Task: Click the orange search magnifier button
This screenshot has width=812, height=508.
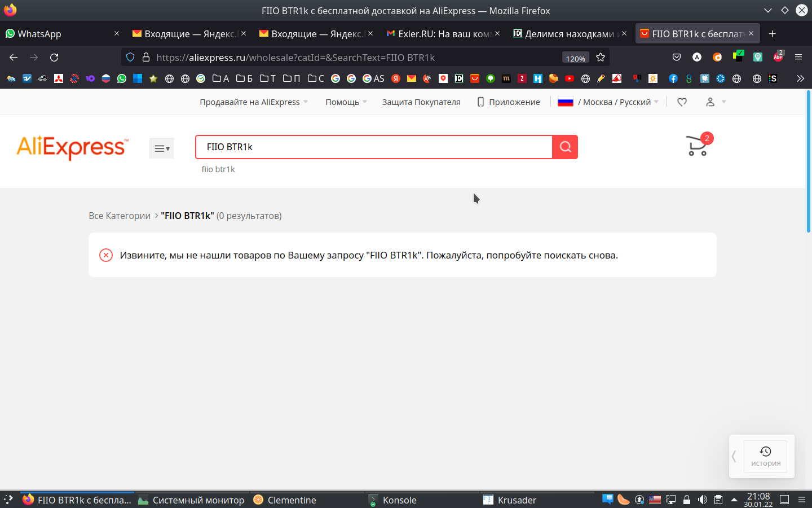Action: click(565, 147)
